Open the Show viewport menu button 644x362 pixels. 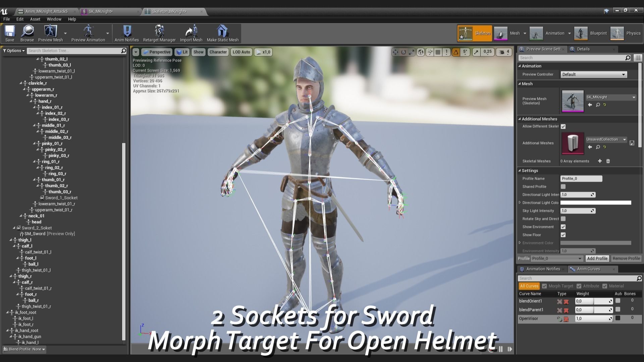(198, 52)
